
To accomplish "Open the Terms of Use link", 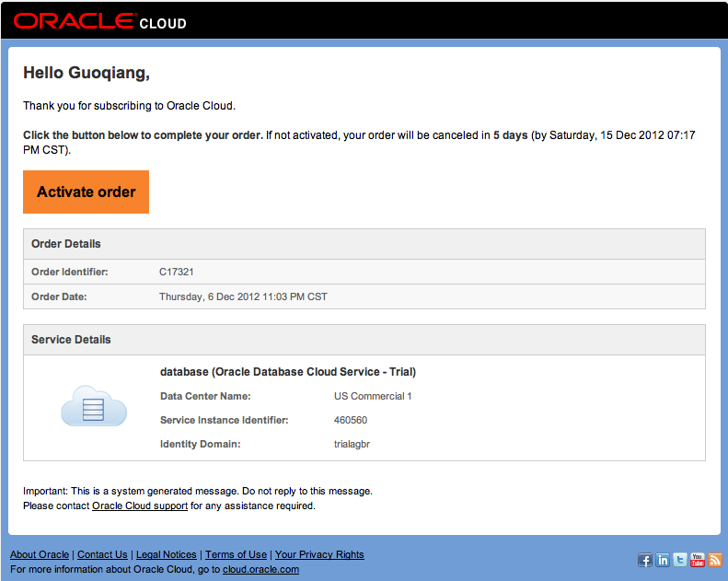I will (236, 554).
